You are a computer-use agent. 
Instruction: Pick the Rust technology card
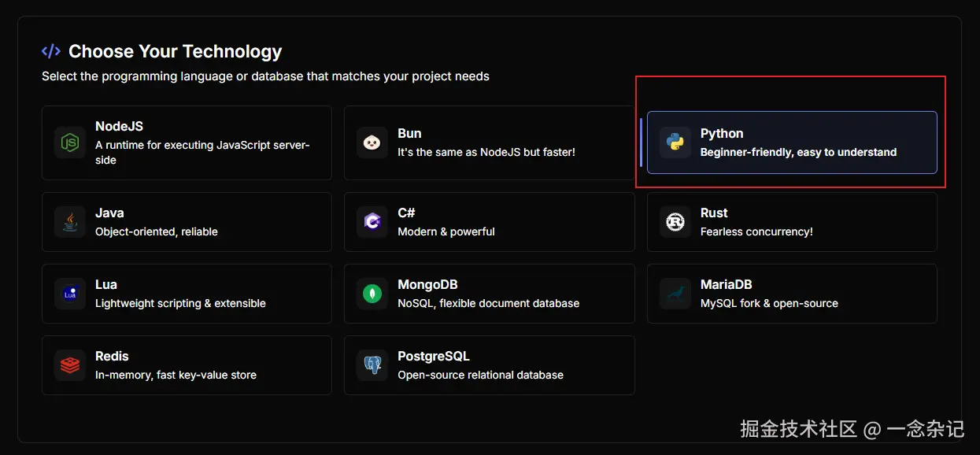click(x=792, y=222)
